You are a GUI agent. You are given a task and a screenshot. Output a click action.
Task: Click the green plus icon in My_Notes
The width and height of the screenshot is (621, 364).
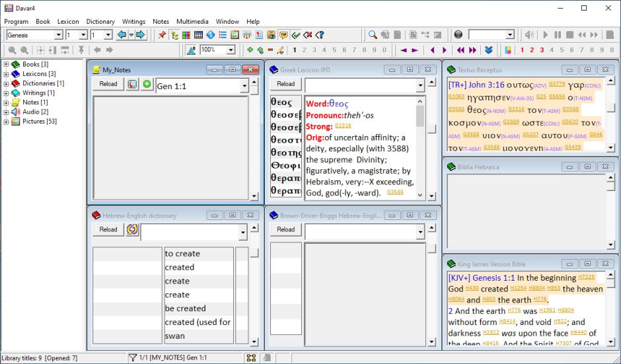[x=147, y=85]
